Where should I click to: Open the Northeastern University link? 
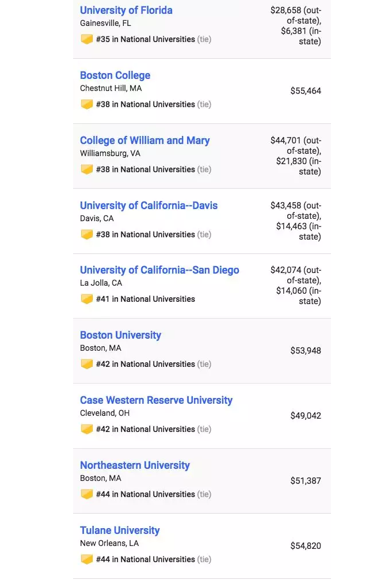pos(135,466)
